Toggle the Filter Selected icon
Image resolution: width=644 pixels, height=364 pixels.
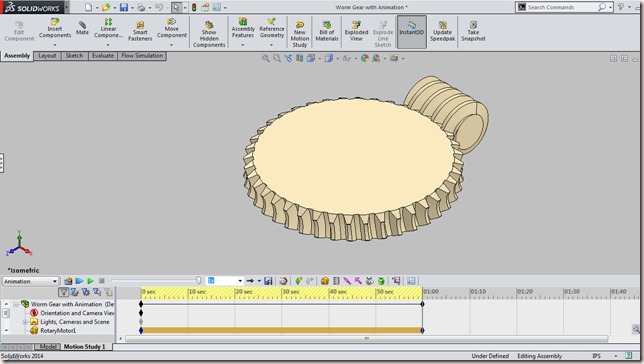coord(97,292)
